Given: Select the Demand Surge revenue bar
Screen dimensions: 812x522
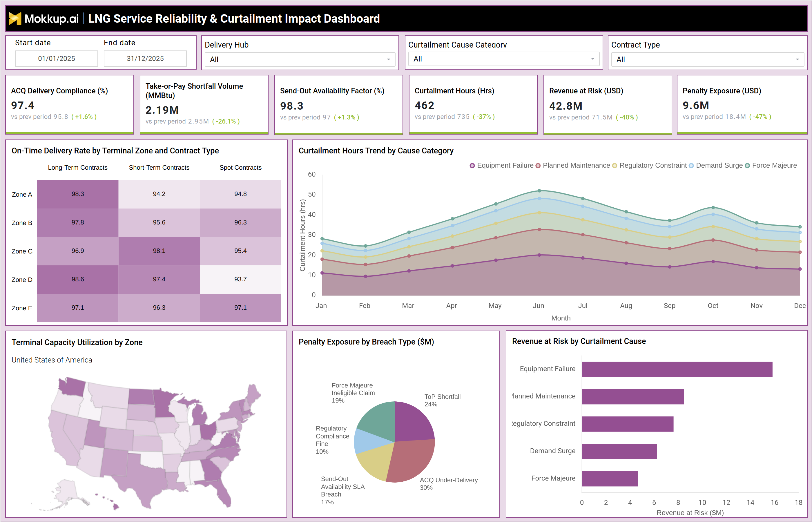Looking at the screenshot, I should tap(619, 451).
